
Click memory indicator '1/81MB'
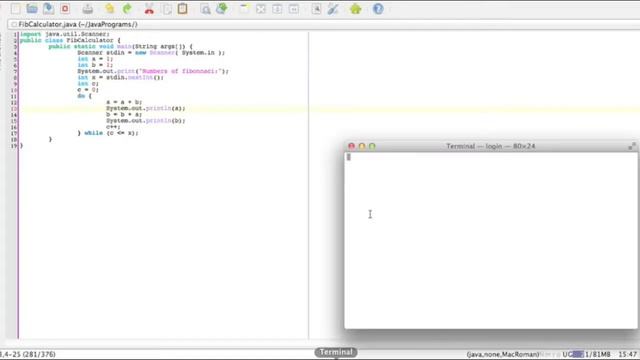(592, 354)
